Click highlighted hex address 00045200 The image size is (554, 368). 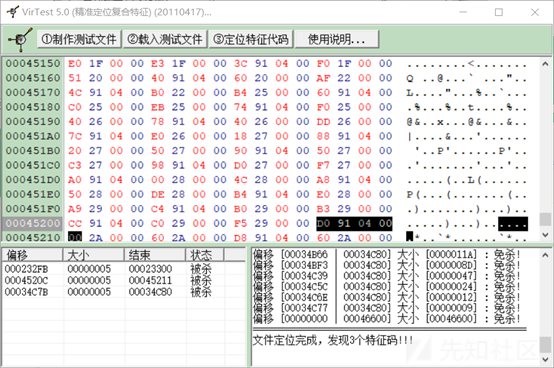[33, 223]
